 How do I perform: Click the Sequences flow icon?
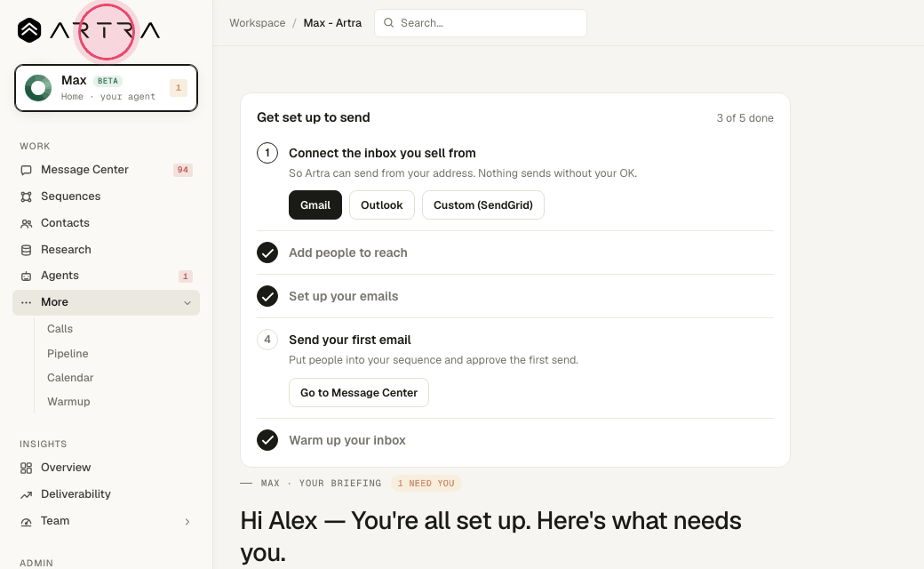tap(26, 197)
